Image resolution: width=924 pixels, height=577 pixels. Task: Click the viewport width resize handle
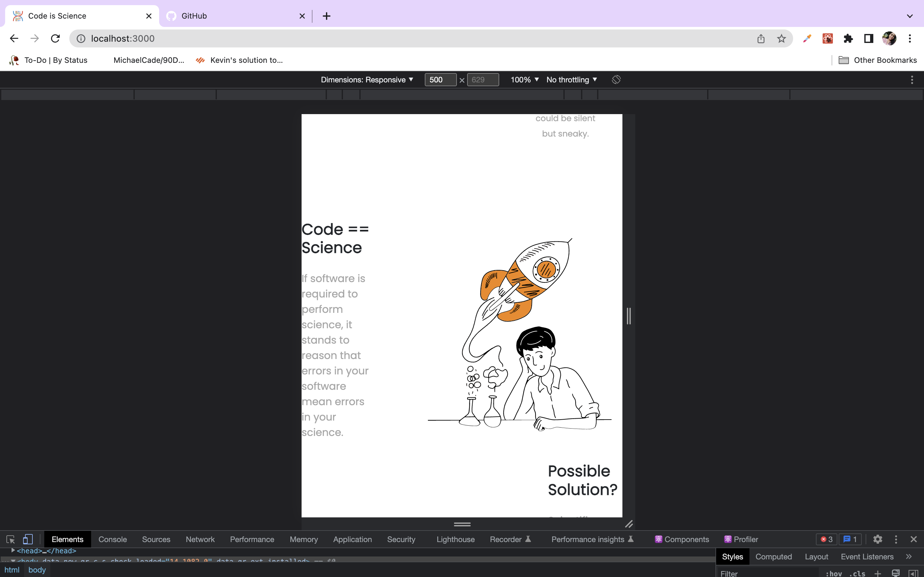[x=629, y=316]
